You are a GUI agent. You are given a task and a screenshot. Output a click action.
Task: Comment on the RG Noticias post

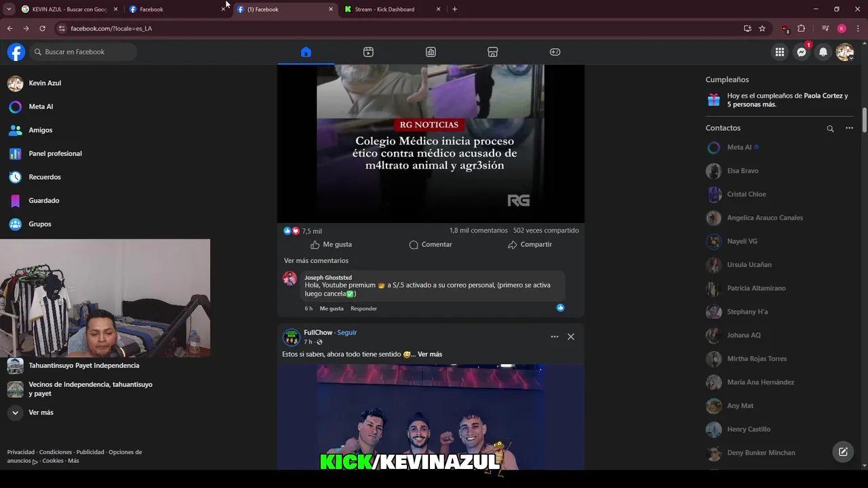431,245
